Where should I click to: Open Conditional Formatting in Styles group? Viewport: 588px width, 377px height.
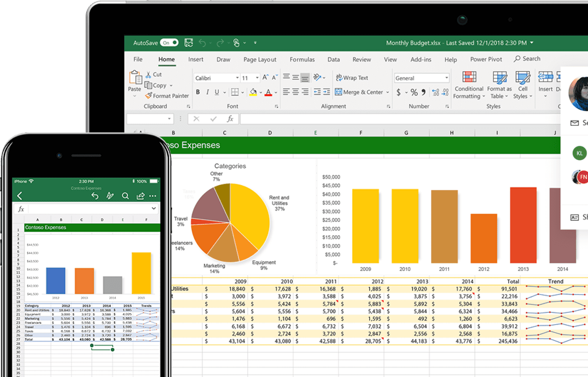[469, 84]
